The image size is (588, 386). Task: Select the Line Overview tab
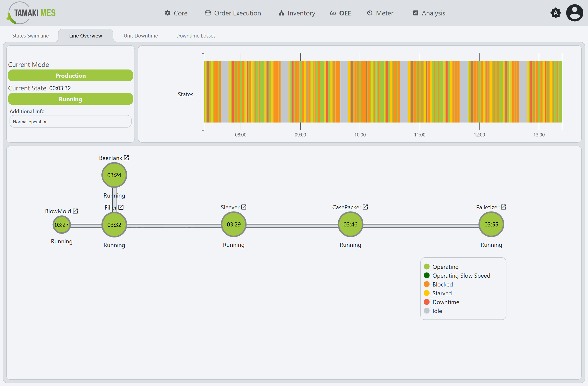[86, 36]
